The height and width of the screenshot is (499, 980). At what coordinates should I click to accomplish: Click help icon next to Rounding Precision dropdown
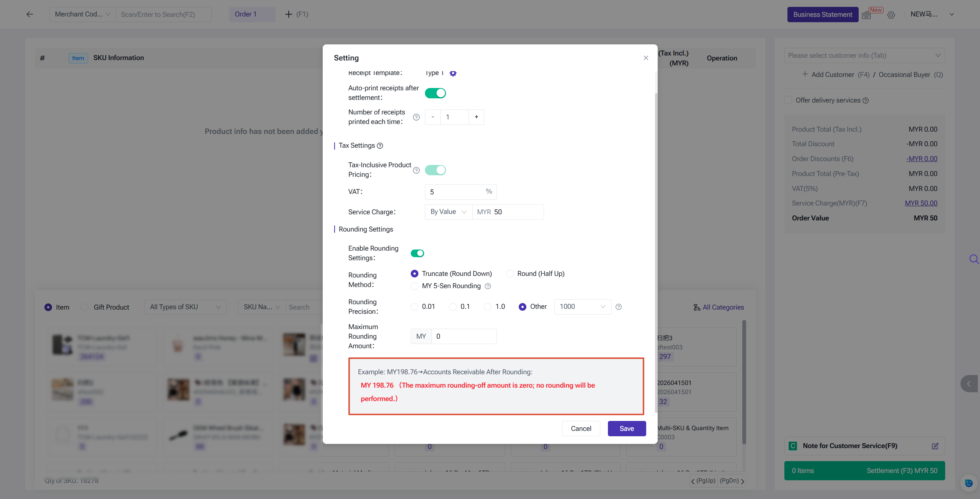coord(619,307)
